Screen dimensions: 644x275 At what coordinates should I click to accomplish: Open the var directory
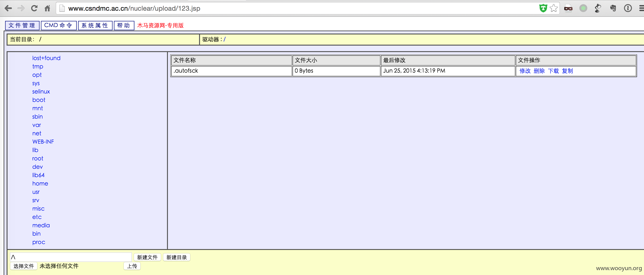click(37, 125)
